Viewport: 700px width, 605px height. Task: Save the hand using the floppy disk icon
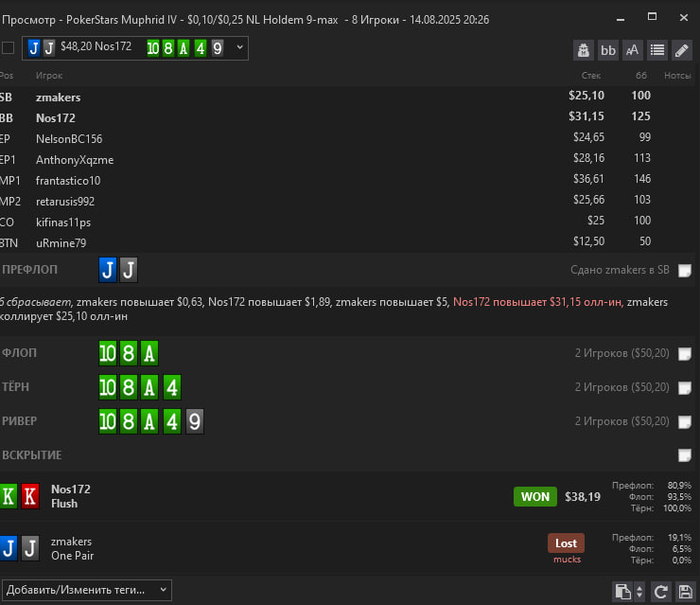[x=685, y=592]
